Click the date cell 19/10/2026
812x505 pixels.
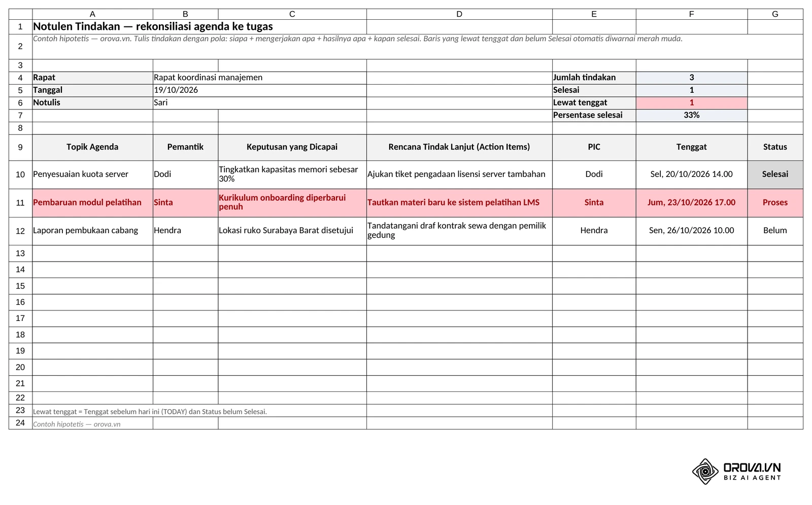point(259,90)
